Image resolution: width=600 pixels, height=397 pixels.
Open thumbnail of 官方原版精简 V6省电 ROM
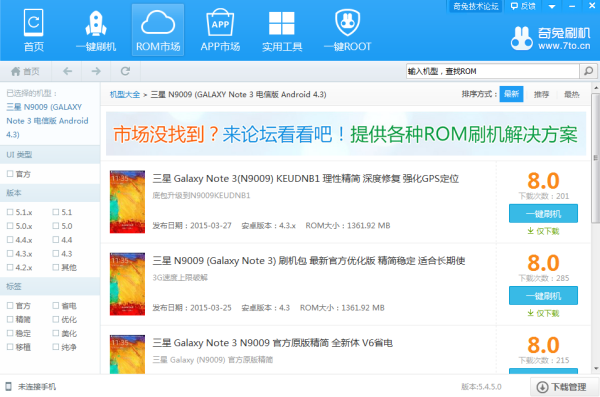coord(127,354)
